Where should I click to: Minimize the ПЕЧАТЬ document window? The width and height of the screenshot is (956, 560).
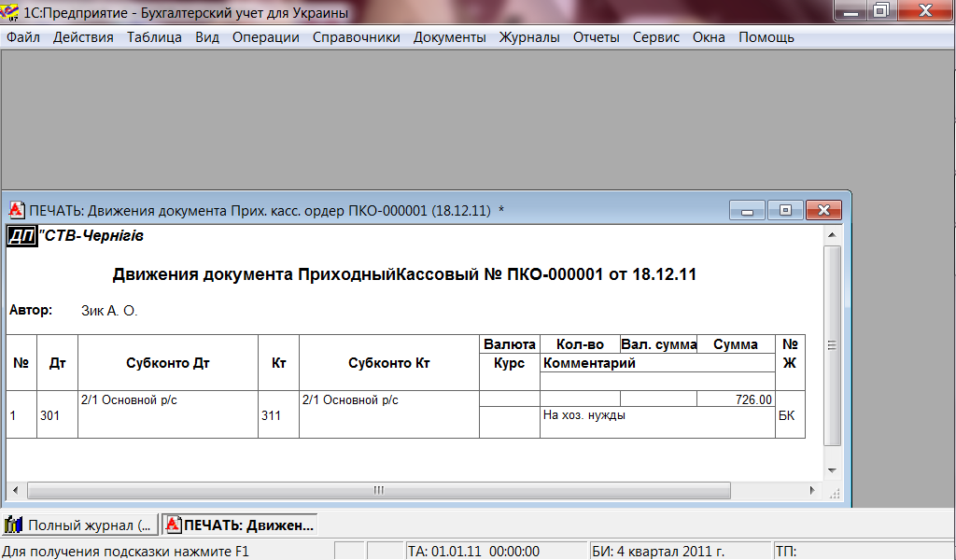pyautogui.click(x=747, y=210)
